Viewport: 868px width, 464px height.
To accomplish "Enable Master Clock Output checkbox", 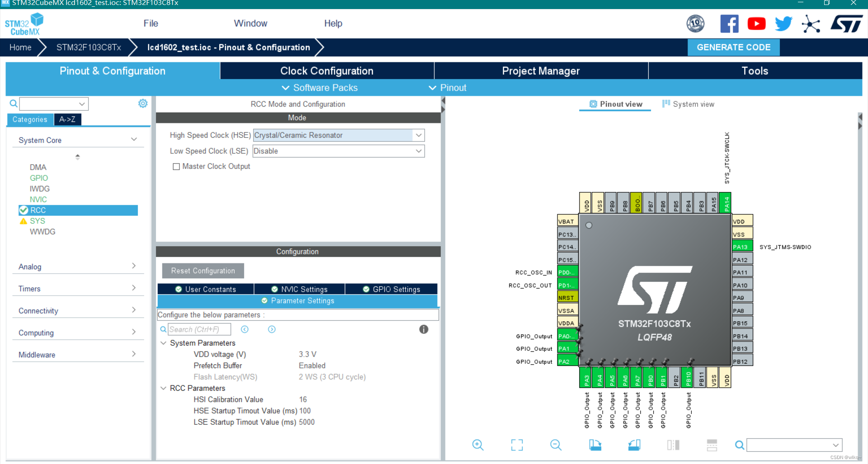I will pyautogui.click(x=176, y=167).
